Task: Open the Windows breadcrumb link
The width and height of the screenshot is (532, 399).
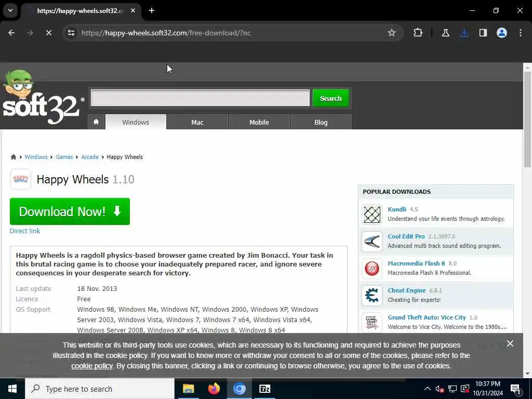Action: point(36,157)
